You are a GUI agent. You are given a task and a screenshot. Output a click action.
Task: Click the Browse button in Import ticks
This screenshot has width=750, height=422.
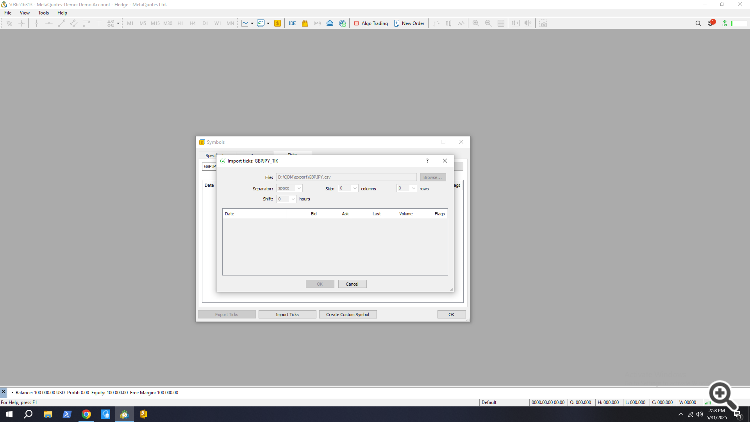click(x=432, y=177)
